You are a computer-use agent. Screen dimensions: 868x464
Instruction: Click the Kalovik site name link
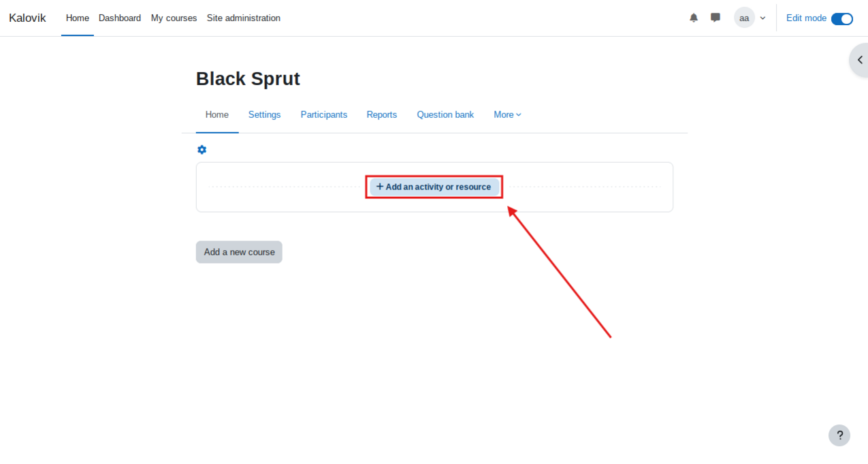pos(27,18)
